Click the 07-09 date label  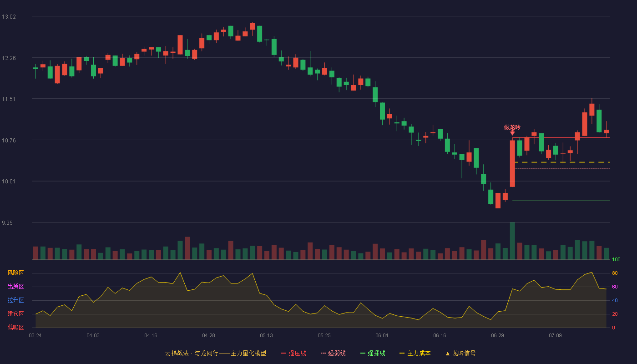point(555,335)
